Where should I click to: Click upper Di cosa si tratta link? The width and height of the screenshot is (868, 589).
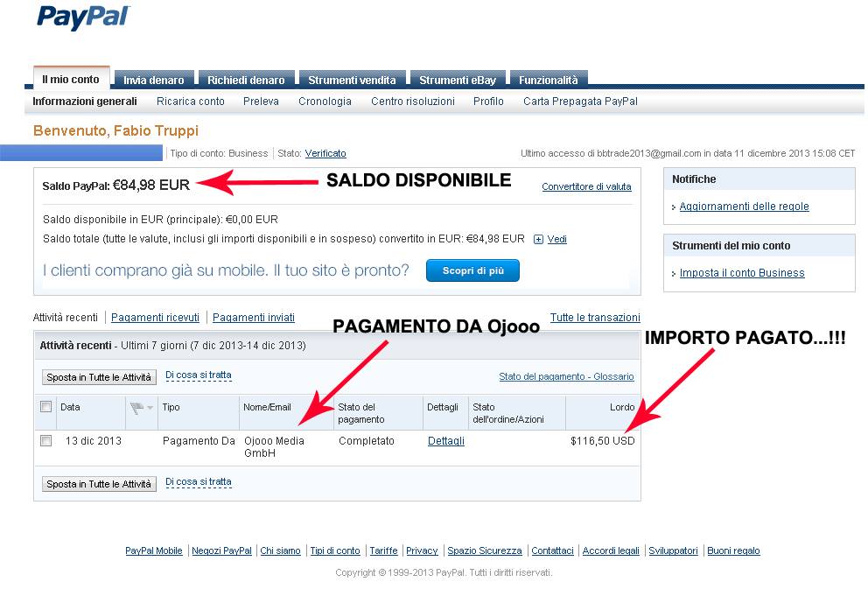[198, 375]
